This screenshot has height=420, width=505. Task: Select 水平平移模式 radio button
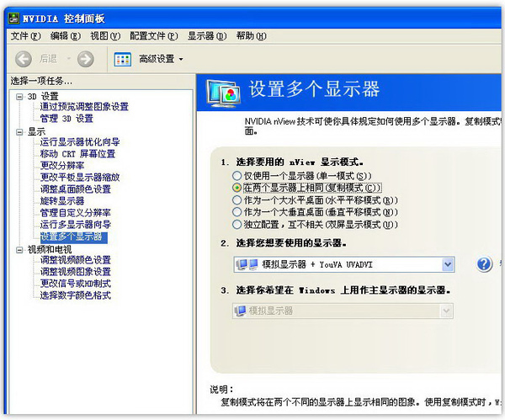click(x=237, y=200)
